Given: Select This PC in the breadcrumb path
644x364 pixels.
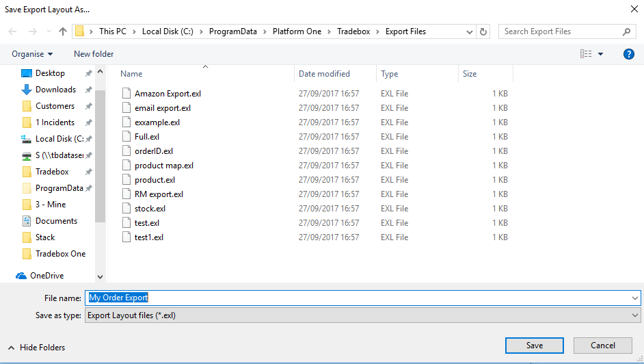Looking at the screenshot, I should pyautogui.click(x=113, y=31).
